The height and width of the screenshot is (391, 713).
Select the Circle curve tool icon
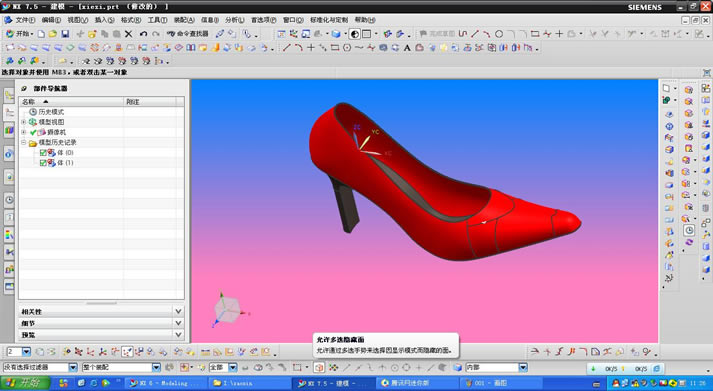(x=499, y=34)
